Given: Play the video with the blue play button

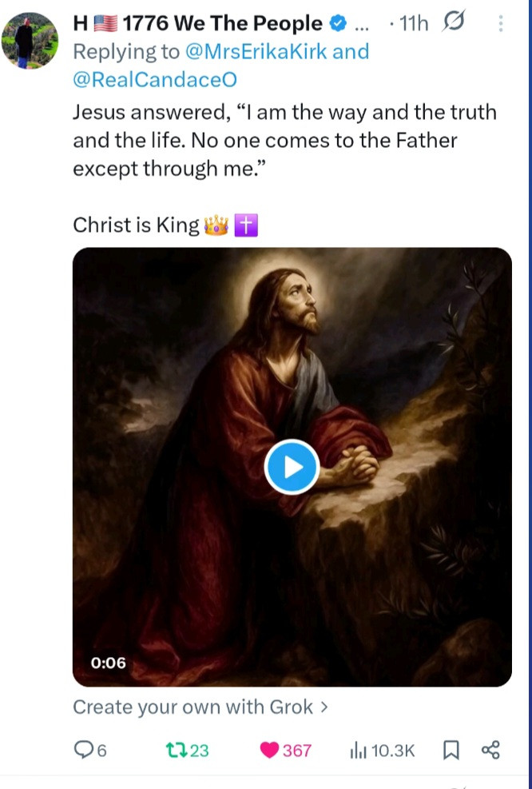Looking at the screenshot, I should tap(292, 467).
